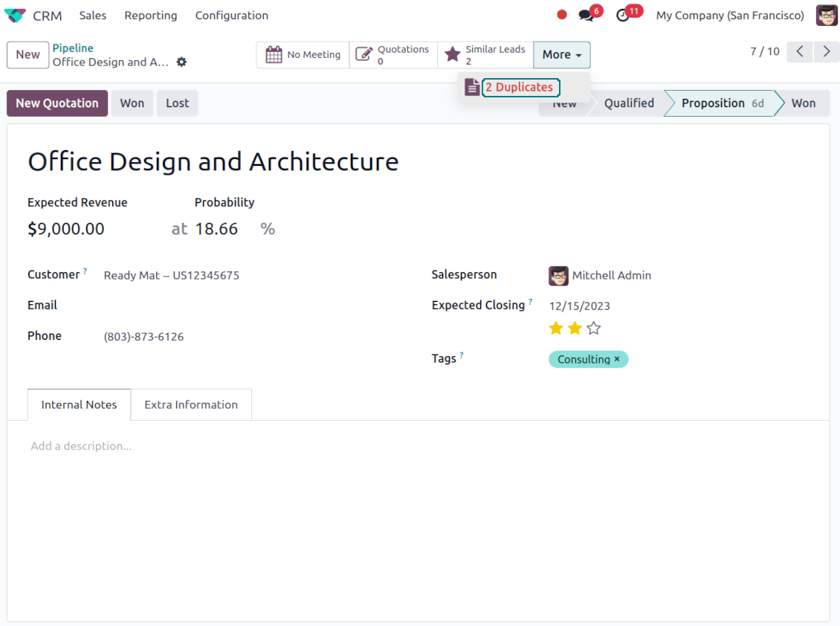Click the Expected Revenue amount field
Image resolution: width=840 pixels, height=626 pixels.
pos(66,229)
